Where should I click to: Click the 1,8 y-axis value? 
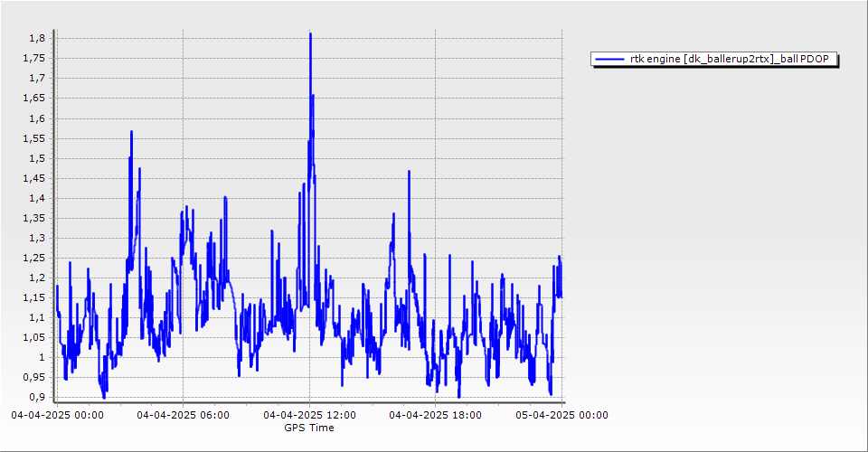(x=37, y=38)
